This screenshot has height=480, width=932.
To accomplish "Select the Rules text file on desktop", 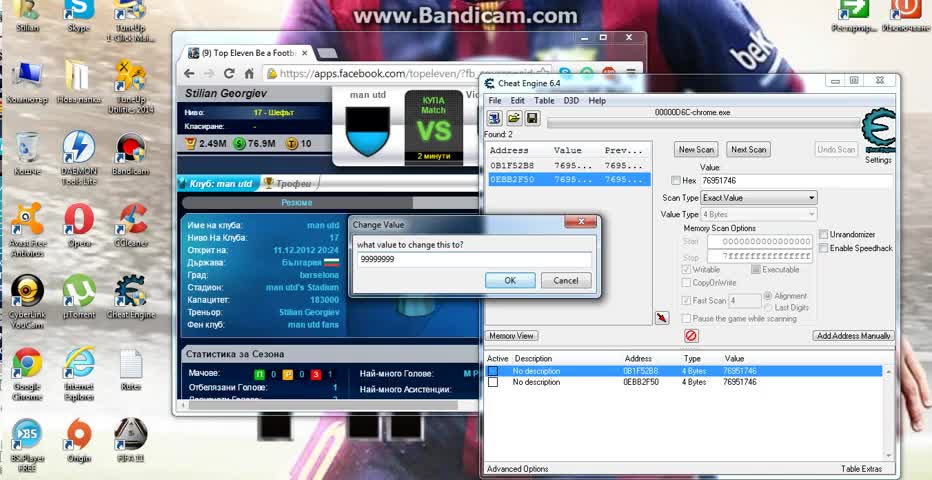I will click(131, 369).
